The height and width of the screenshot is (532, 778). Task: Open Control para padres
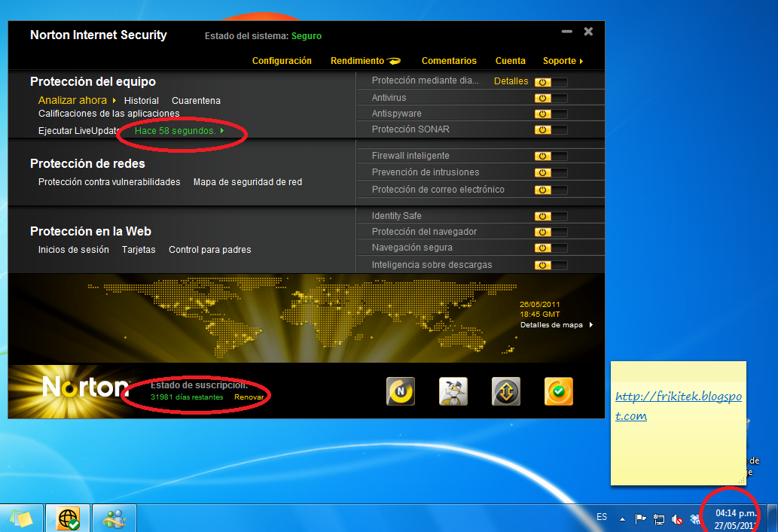pyautogui.click(x=210, y=250)
